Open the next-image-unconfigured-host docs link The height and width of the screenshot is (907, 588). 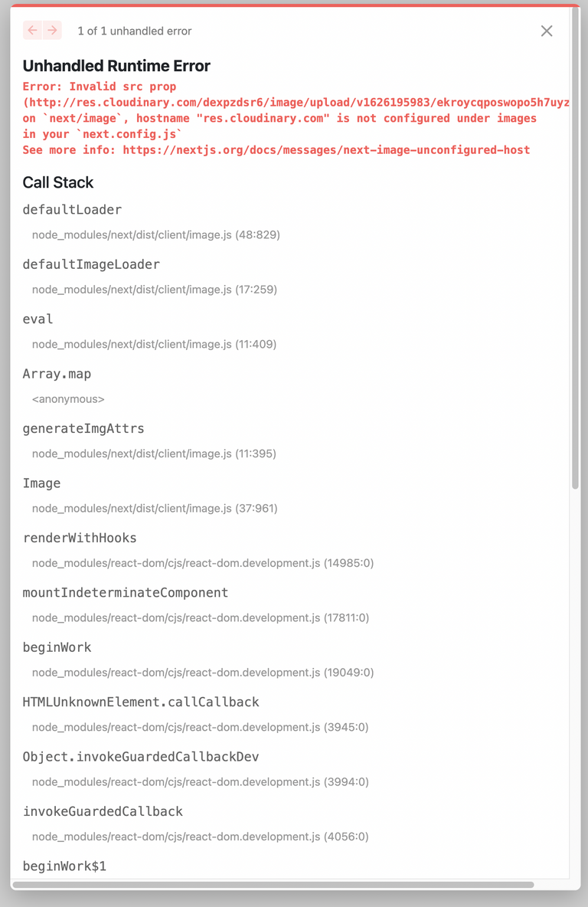[x=326, y=150]
